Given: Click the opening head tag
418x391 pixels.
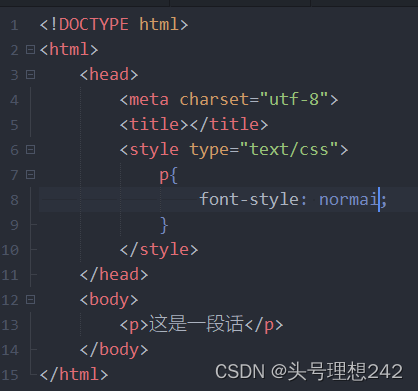Looking at the screenshot, I should [109, 74].
